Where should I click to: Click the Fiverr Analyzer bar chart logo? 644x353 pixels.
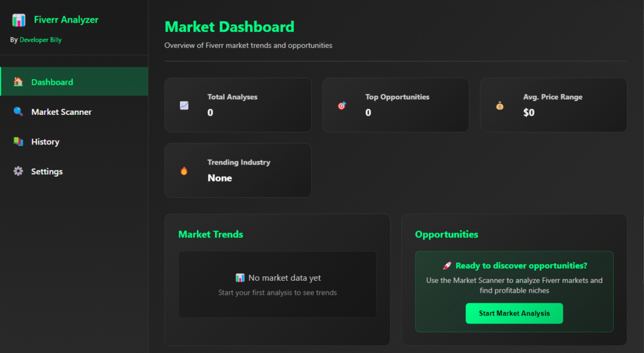(18, 19)
